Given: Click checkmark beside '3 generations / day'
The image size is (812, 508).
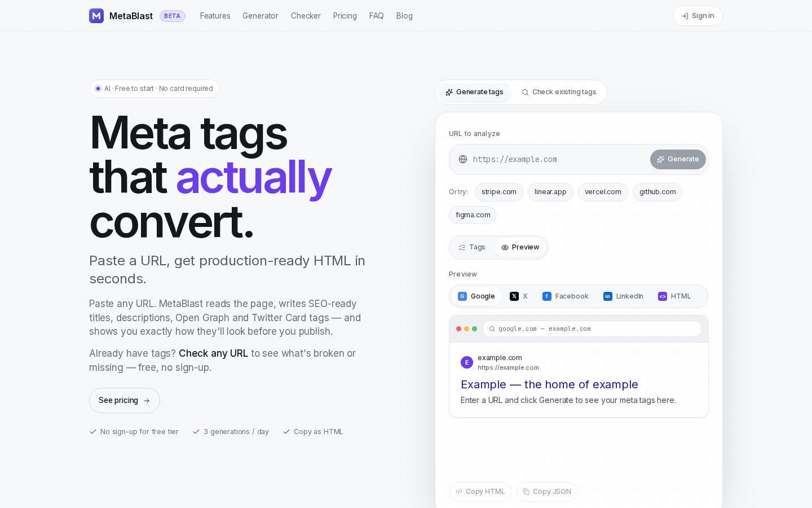Looking at the screenshot, I should pos(196,432).
